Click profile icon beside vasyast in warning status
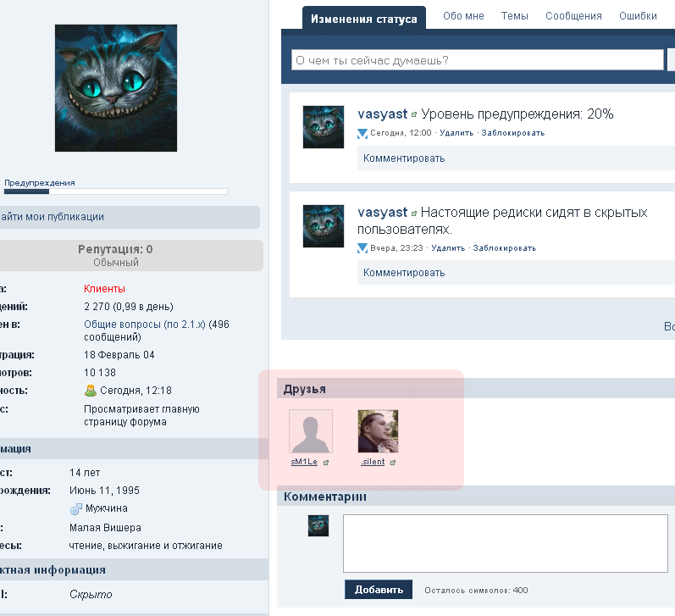 tap(413, 114)
